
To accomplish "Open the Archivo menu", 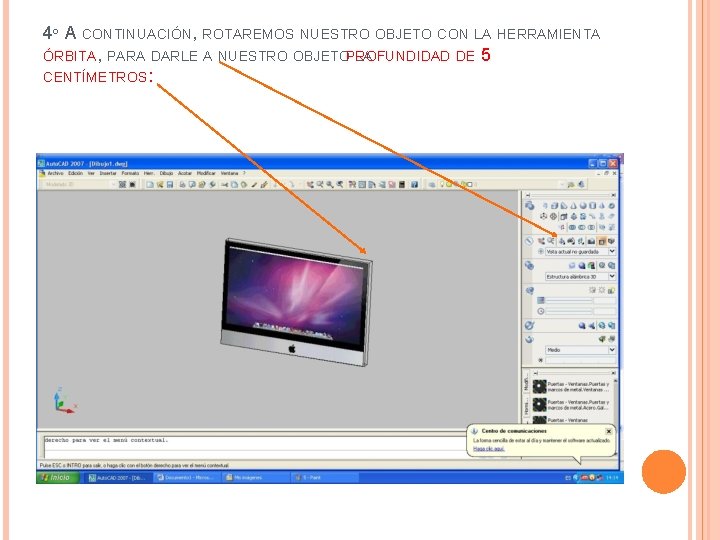I will click(56, 173).
